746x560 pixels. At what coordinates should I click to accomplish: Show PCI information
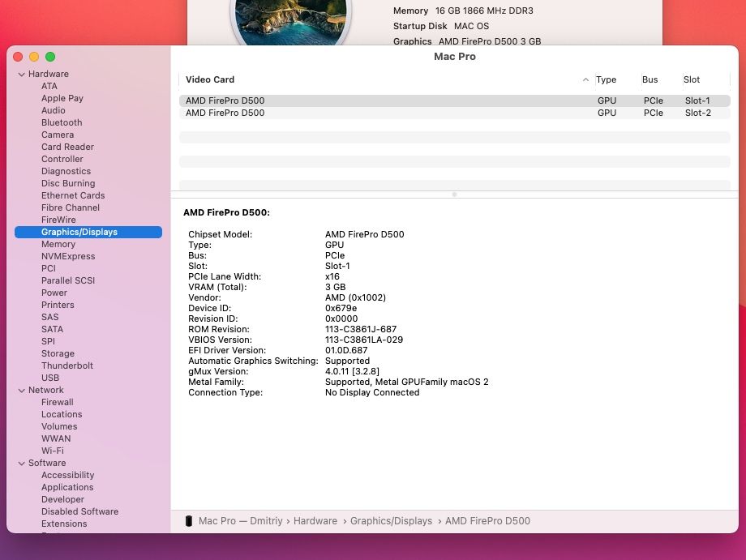pos(49,268)
